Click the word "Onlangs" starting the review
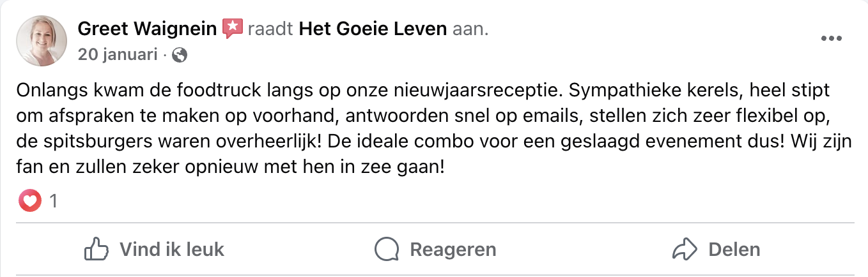 47,91
